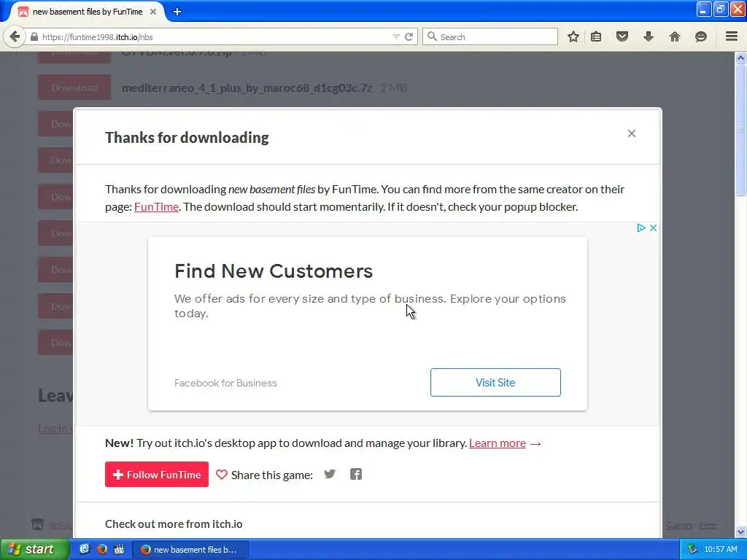
Task: Click the 10:57 AM taskbar clock
Action: click(x=720, y=550)
